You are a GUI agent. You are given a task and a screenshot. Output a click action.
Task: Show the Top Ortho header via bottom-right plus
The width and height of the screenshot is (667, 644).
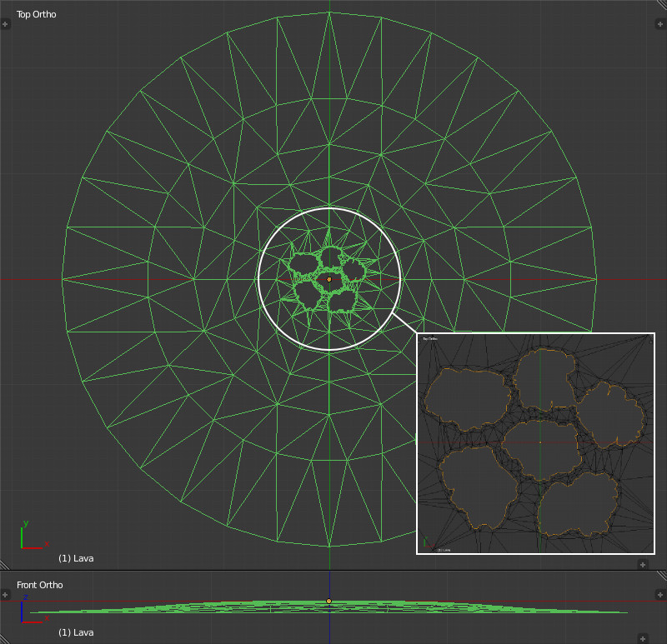[x=643, y=564]
